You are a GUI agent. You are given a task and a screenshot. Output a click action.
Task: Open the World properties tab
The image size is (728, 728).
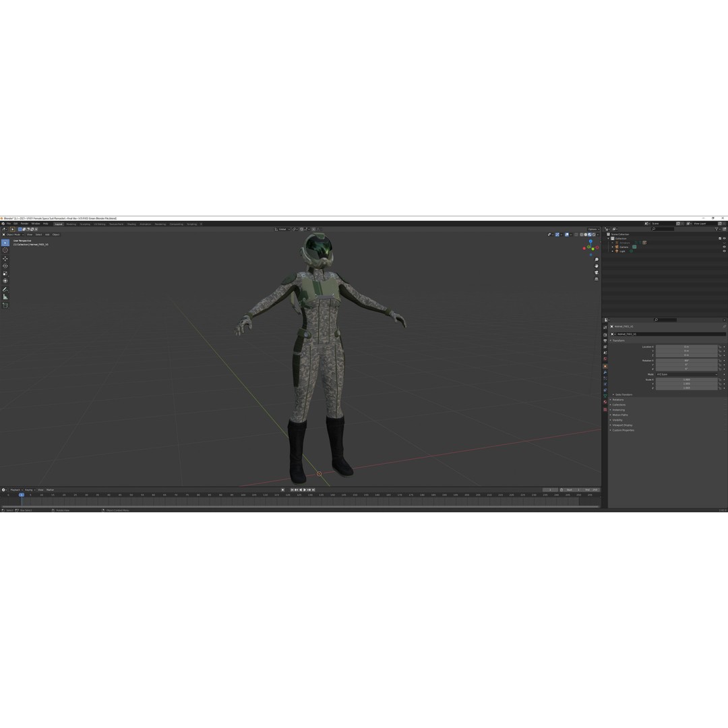click(605, 359)
